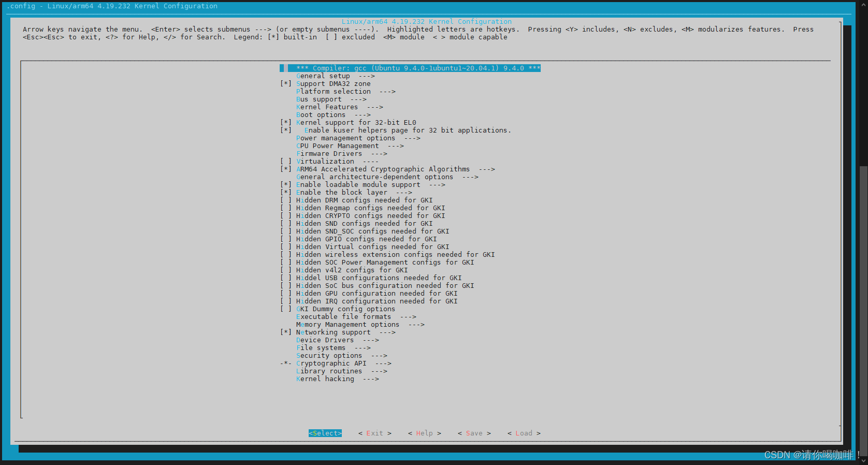Toggle the Networking support checkbox

pyautogui.click(x=286, y=332)
